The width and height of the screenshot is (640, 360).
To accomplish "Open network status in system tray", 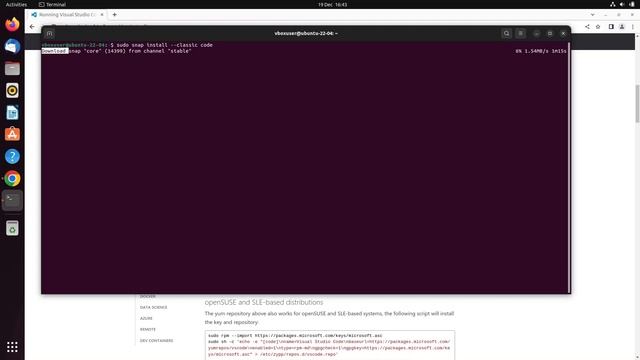I will point(613,4).
